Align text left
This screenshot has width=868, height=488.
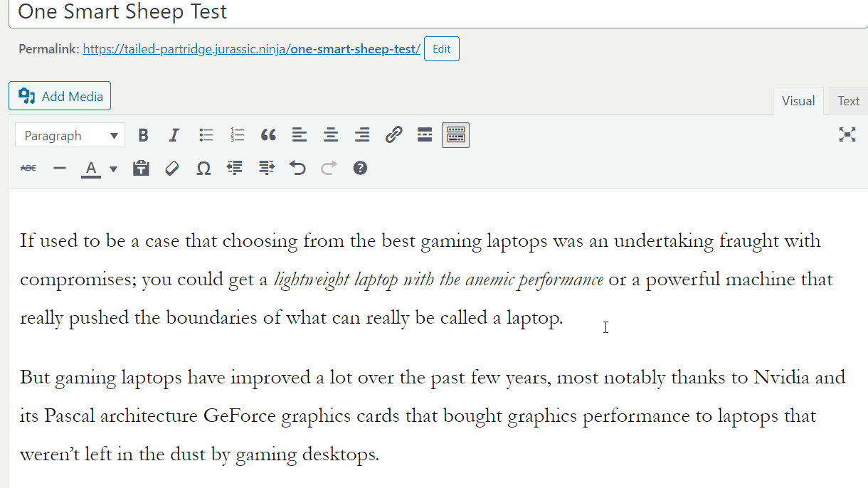click(x=300, y=135)
